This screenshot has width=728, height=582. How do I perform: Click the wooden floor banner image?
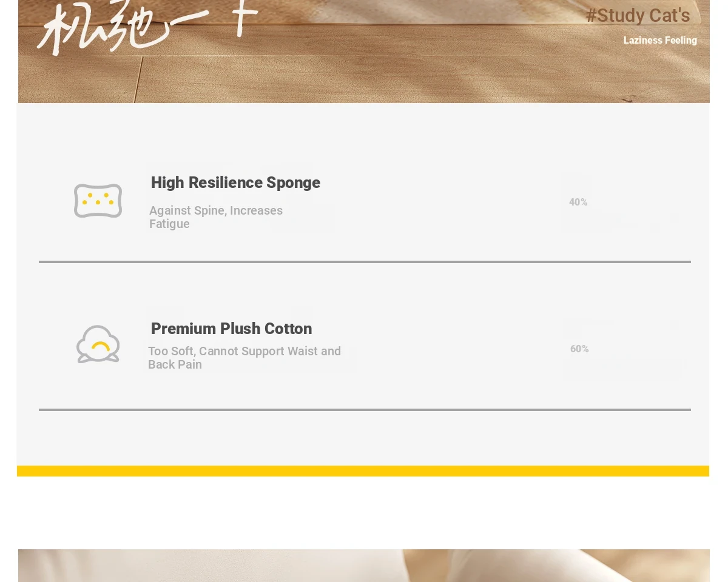point(364,52)
